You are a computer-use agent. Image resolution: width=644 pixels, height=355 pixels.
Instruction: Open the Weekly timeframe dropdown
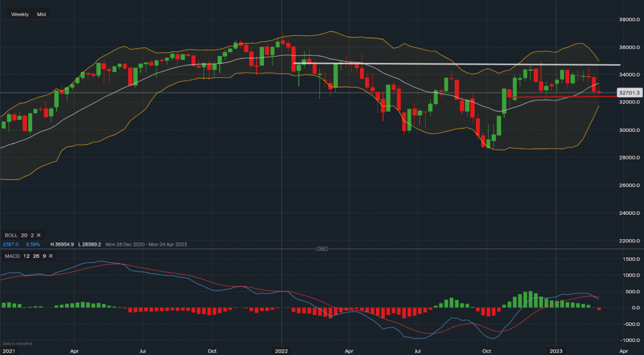[20, 14]
